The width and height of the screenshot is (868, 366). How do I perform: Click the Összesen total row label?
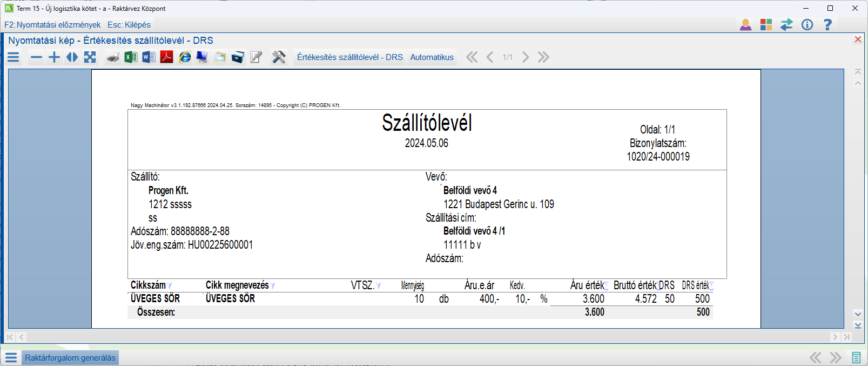(x=156, y=312)
